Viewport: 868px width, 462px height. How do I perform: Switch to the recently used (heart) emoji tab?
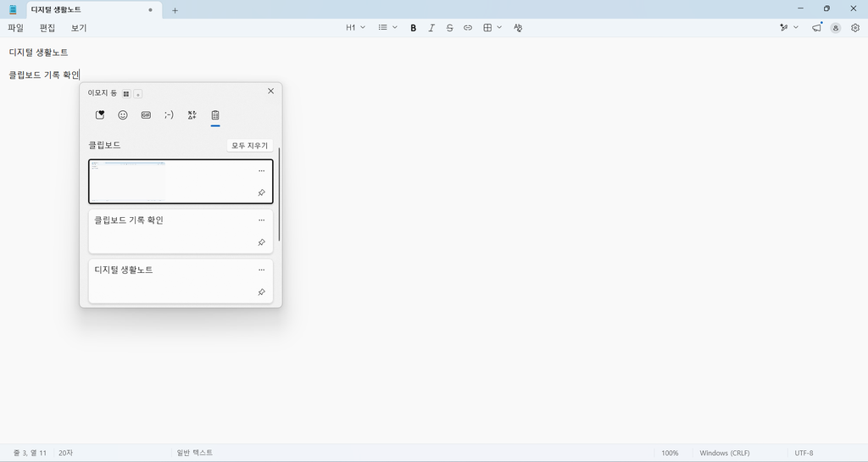(x=100, y=115)
